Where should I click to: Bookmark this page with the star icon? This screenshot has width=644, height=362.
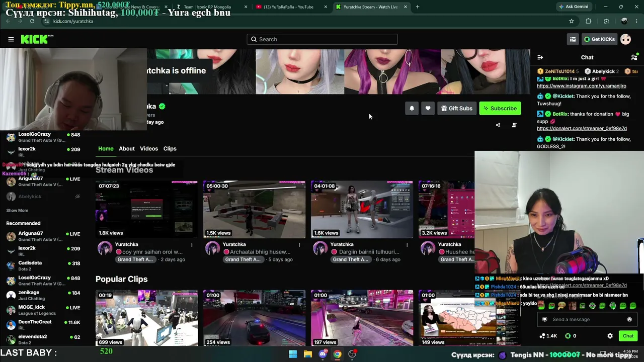[572, 21]
